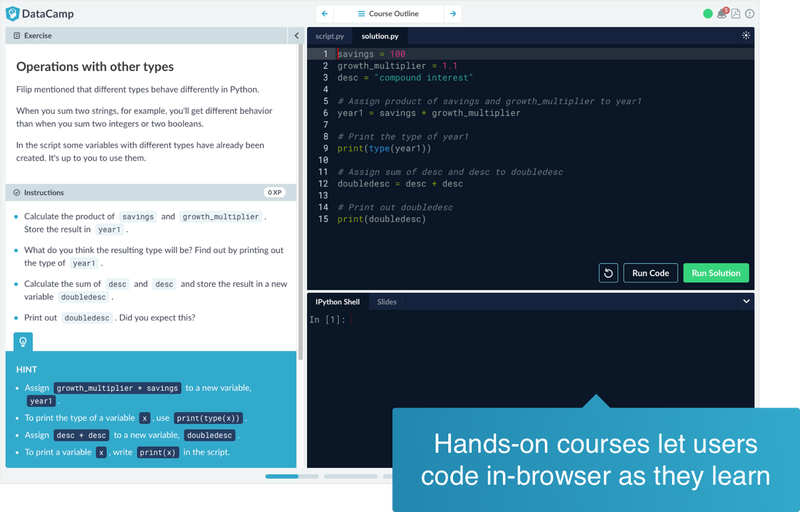Reset the code with the undo icon
Image resolution: width=800 pixels, height=512 pixels.
[x=608, y=273]
